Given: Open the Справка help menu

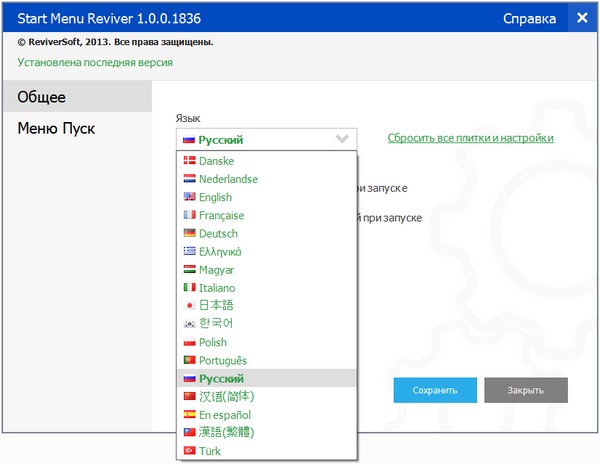Looking at the screenshot, I should click(529, 18).
